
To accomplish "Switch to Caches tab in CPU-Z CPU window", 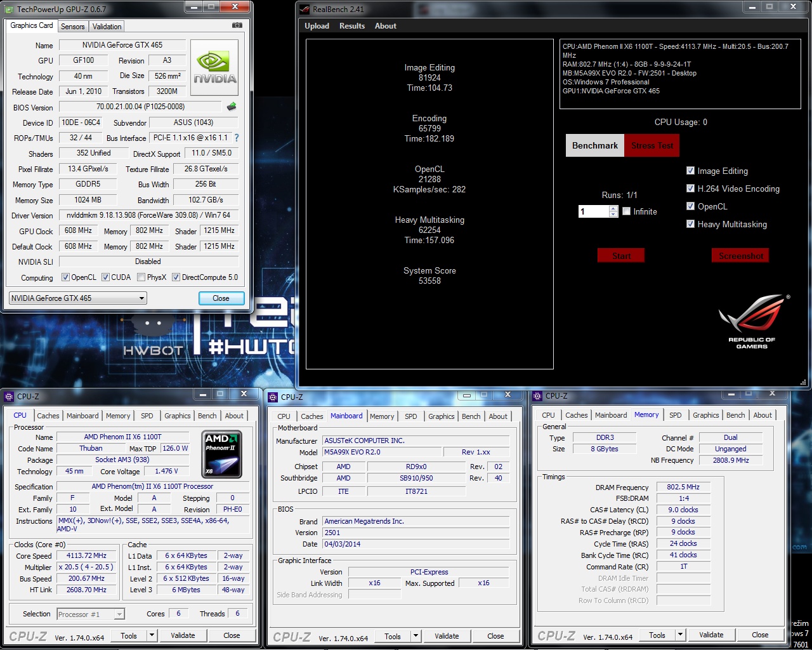I will (x=48, y=416).
